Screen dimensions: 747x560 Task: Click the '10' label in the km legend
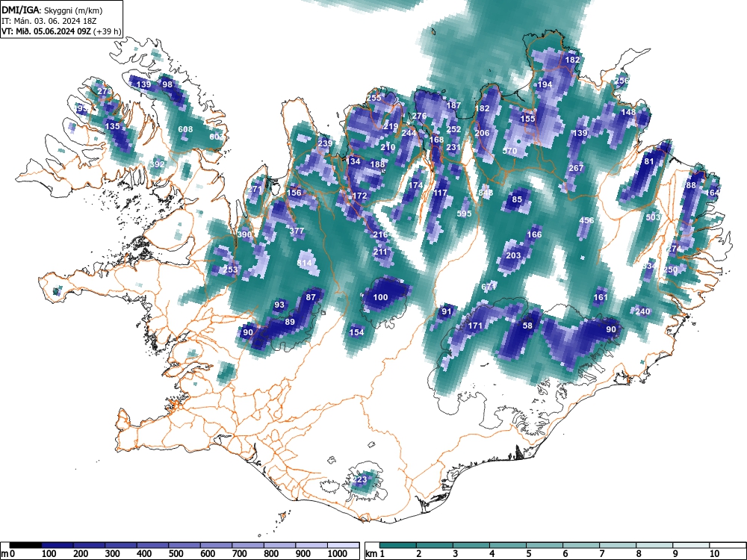[x=713, y=554]
